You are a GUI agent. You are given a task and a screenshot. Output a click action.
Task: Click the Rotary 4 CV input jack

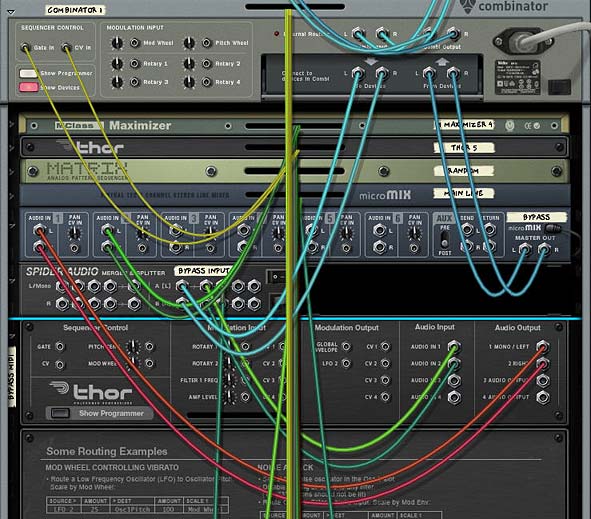tap(207, 82)
